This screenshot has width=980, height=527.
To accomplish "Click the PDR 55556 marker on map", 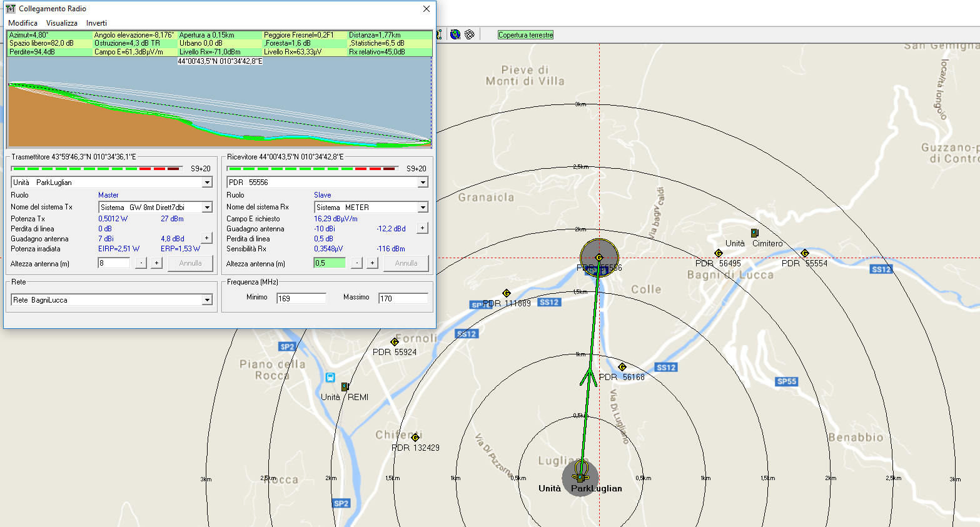I will coord(599,258).
